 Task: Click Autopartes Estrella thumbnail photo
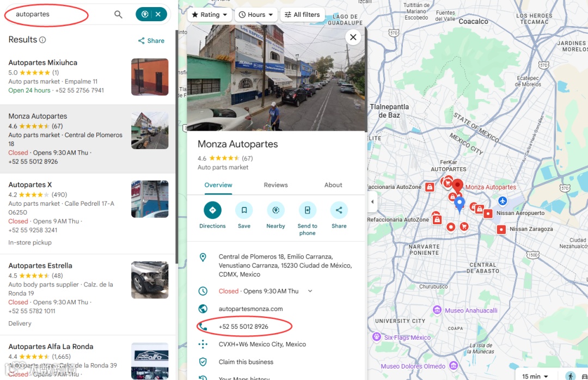point(150,280)
